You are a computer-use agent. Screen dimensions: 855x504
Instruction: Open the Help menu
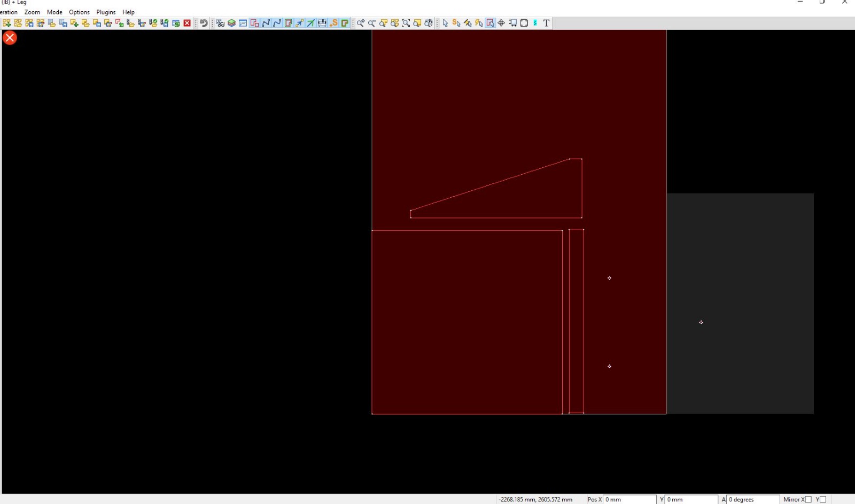click(128, 12)
